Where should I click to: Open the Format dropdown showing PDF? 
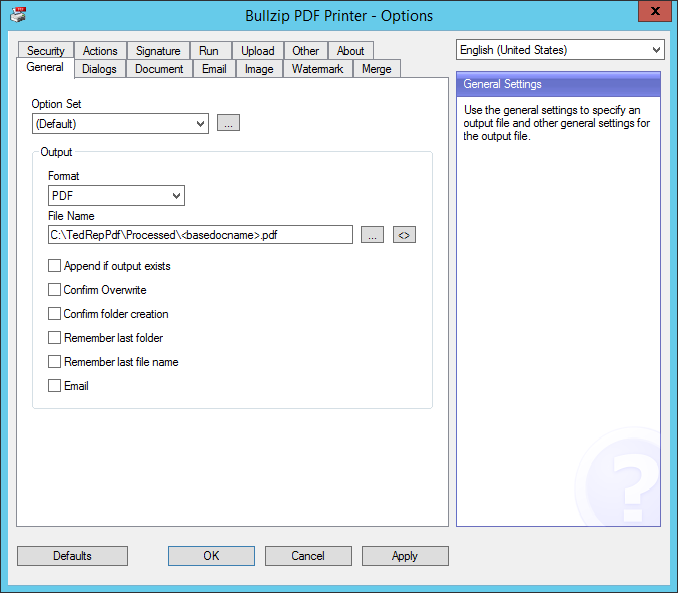click(116, 196)
